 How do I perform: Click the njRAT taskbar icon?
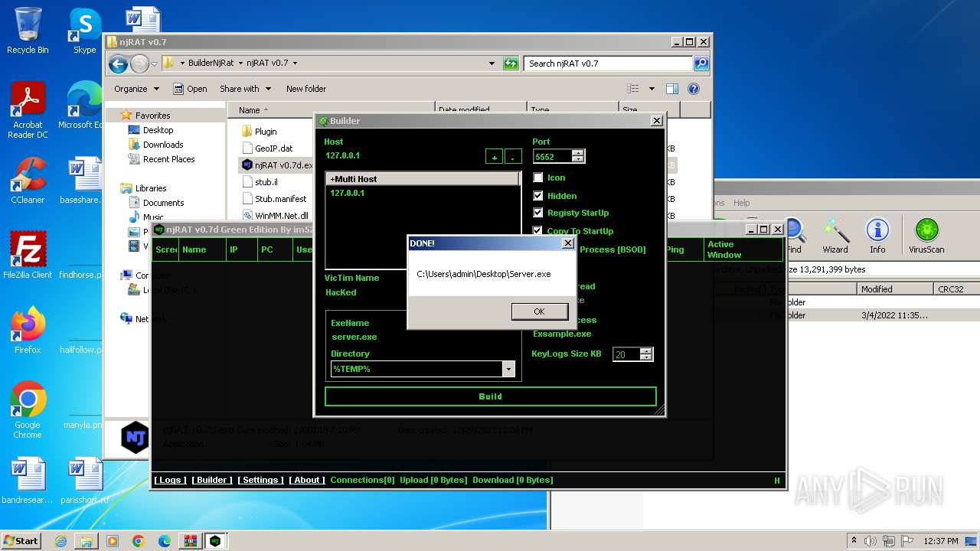[215, 541]
